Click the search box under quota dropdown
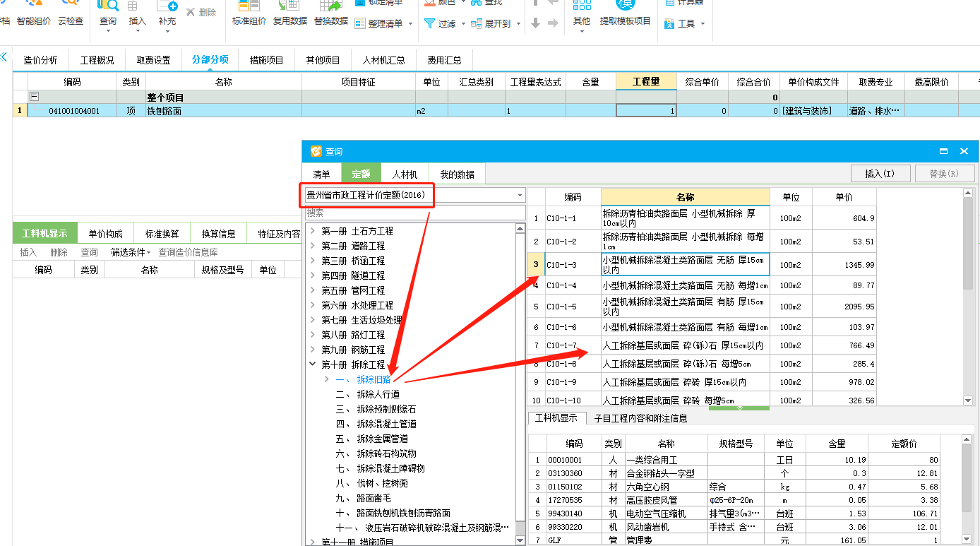Image resolution: width=980 pixels, height=546 pixels. (415, 212)
